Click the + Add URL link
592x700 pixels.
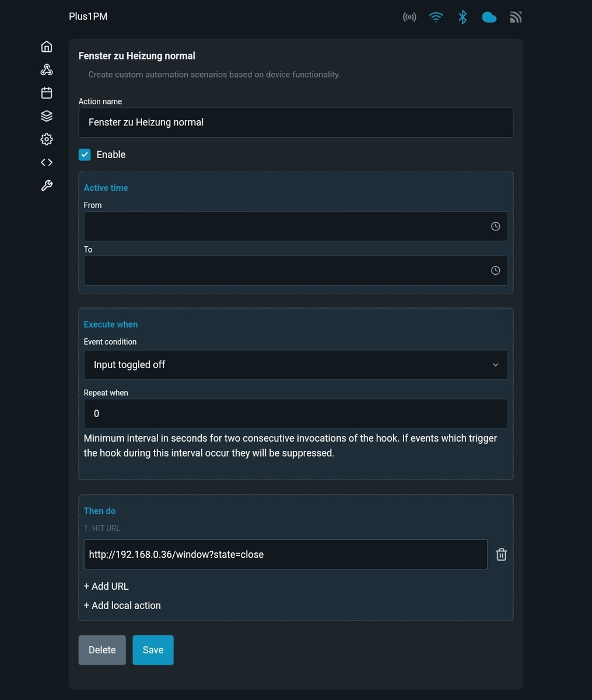point(106,586)
